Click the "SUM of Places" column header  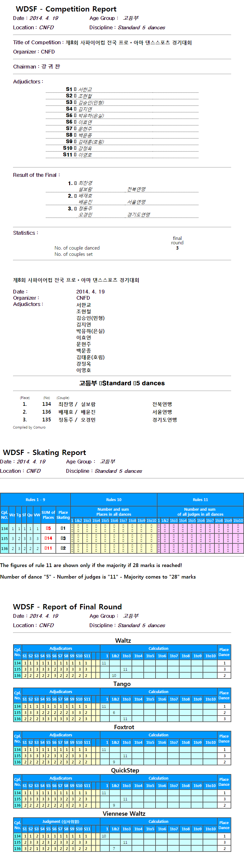coord(48,515)
